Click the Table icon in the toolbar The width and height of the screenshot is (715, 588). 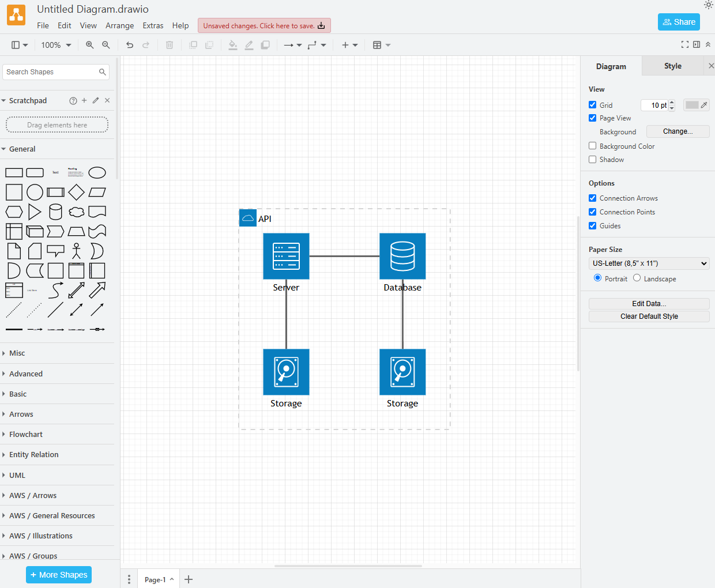pos(378,44)
